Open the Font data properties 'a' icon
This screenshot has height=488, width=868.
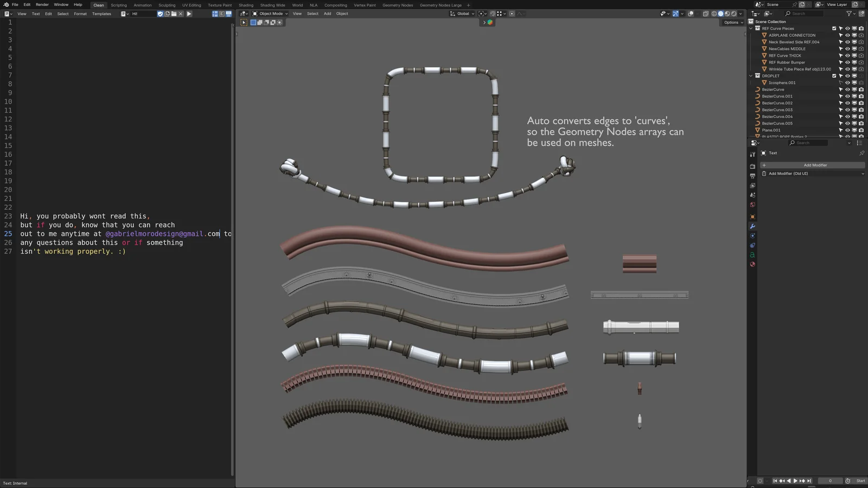(x=752, y=255)
